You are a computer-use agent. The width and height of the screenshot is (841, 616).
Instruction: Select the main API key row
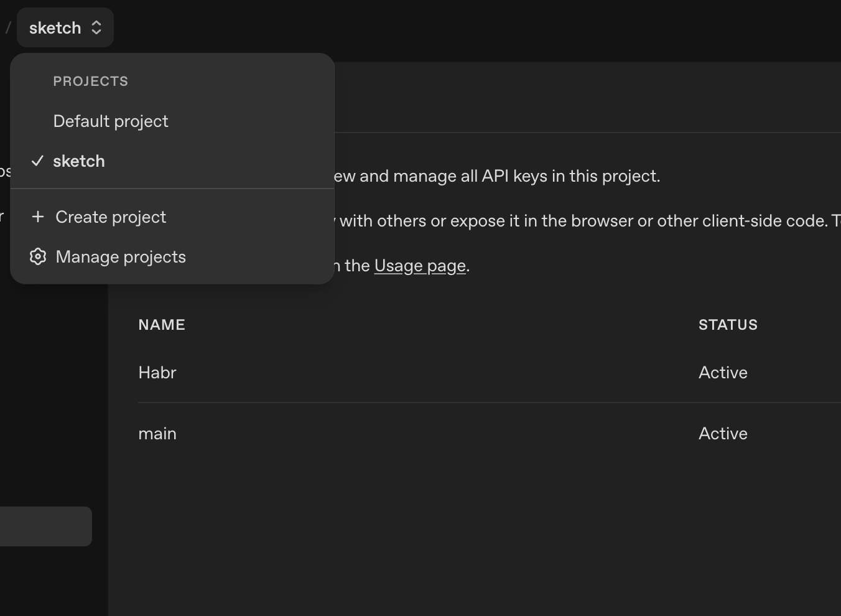click(157, 434)
